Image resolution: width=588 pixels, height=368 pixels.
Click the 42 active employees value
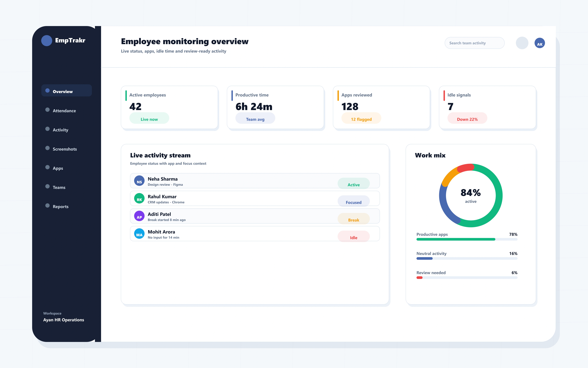coord(135,107)
